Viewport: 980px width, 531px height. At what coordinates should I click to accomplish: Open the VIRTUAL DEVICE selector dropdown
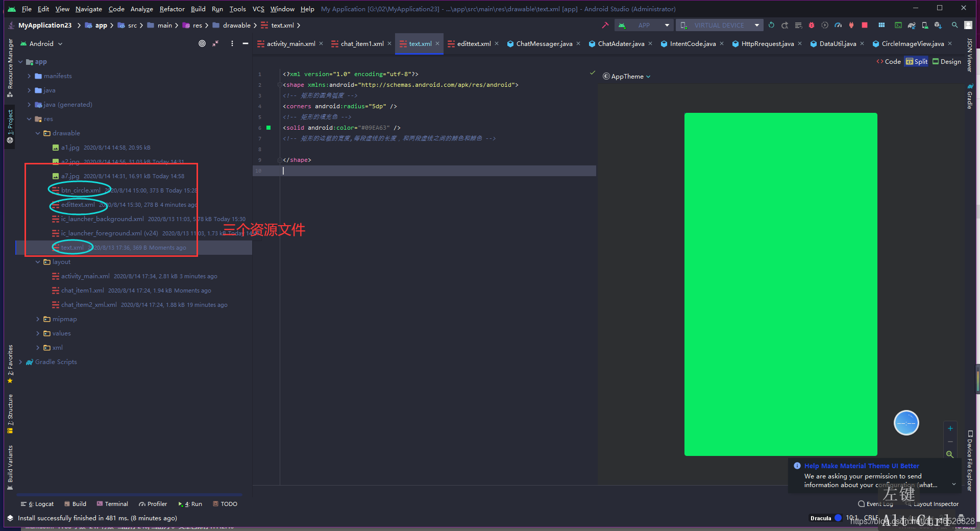719,25
